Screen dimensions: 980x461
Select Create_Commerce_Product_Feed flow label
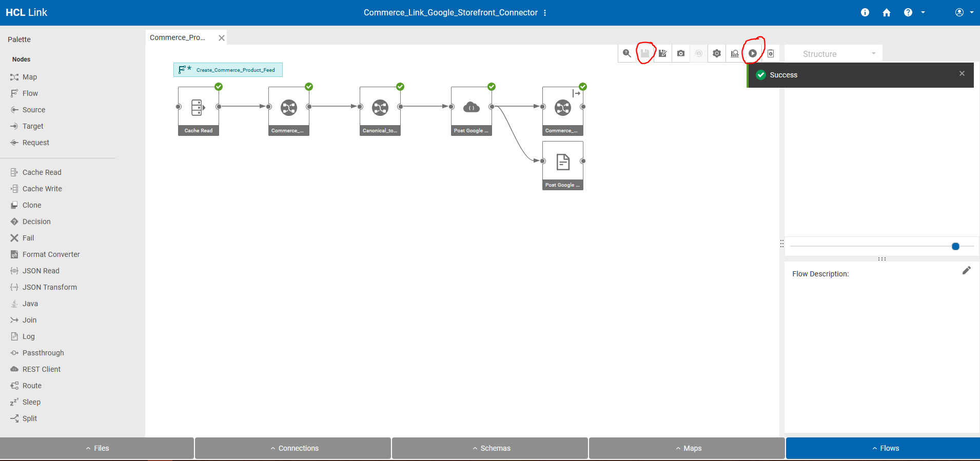(228, 70)
